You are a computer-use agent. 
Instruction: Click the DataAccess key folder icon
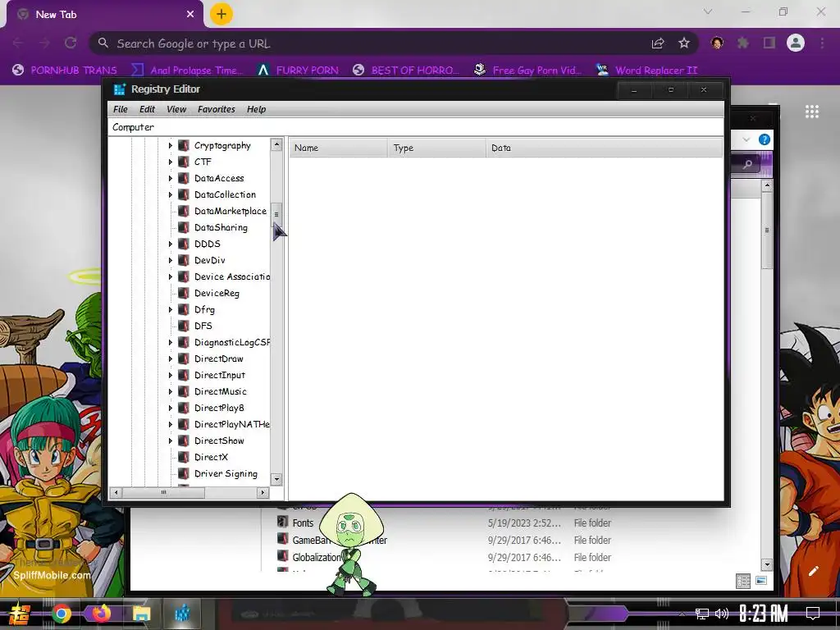tap(184, 178)
